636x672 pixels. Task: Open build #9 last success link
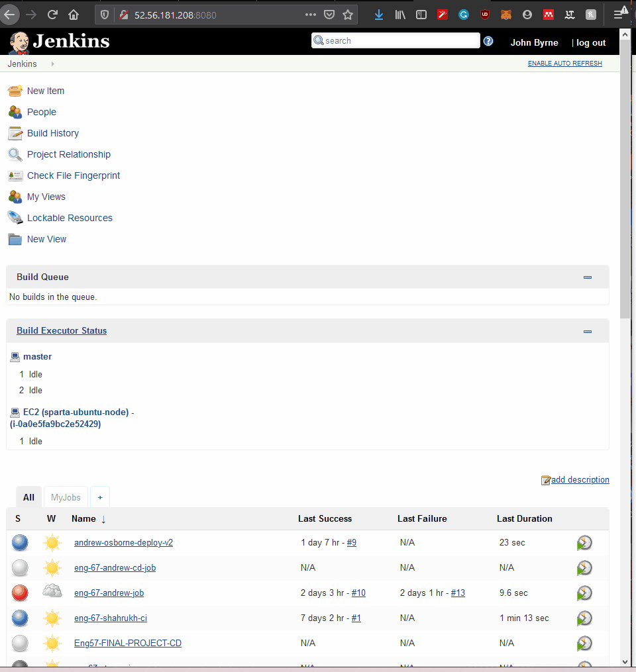(x=352, y=543)
